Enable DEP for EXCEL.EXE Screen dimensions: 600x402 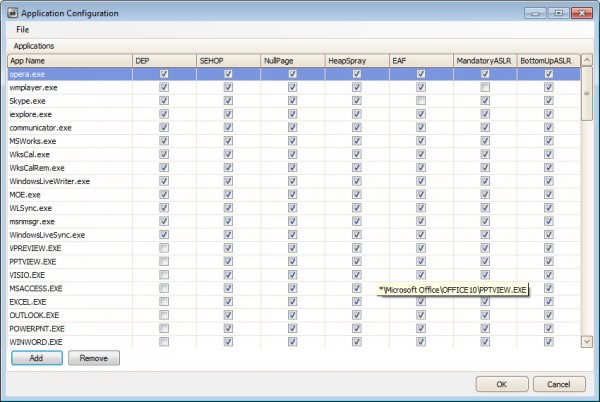coord(164,301)
